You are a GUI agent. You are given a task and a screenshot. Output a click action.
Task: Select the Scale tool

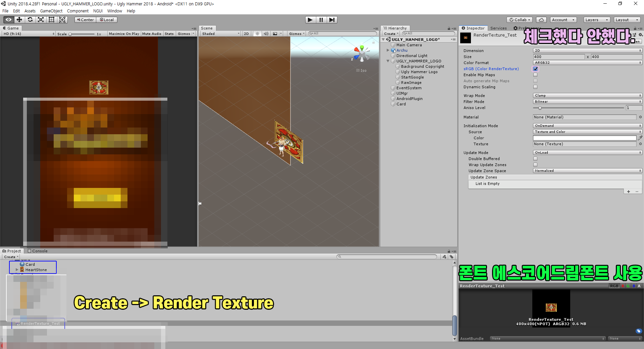(x=41, y=20)
